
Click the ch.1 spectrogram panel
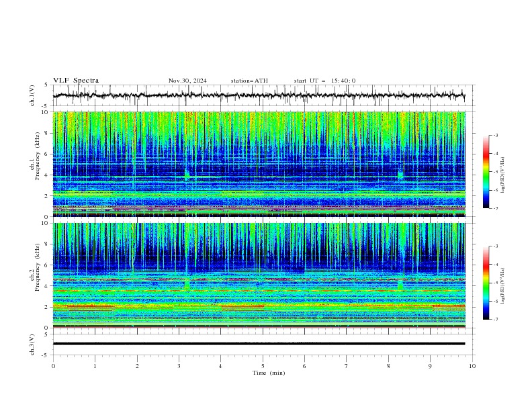tap(259, 164)
